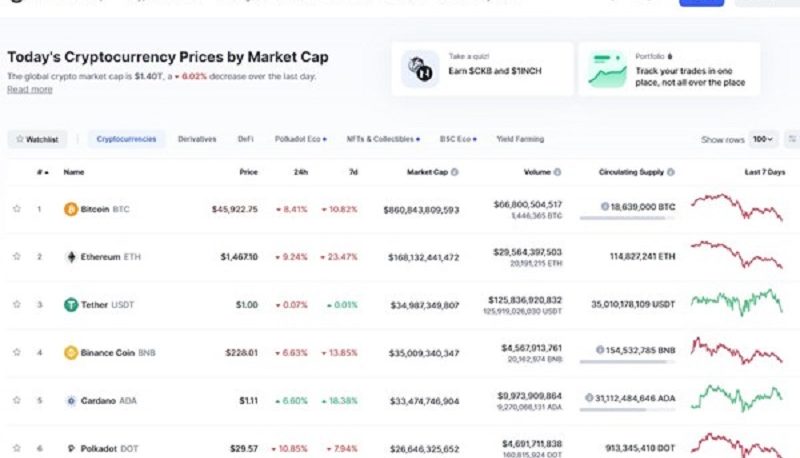Open the Ethereum ETH name link
This screenshot has width=800, height=458.
coord(111,257)
